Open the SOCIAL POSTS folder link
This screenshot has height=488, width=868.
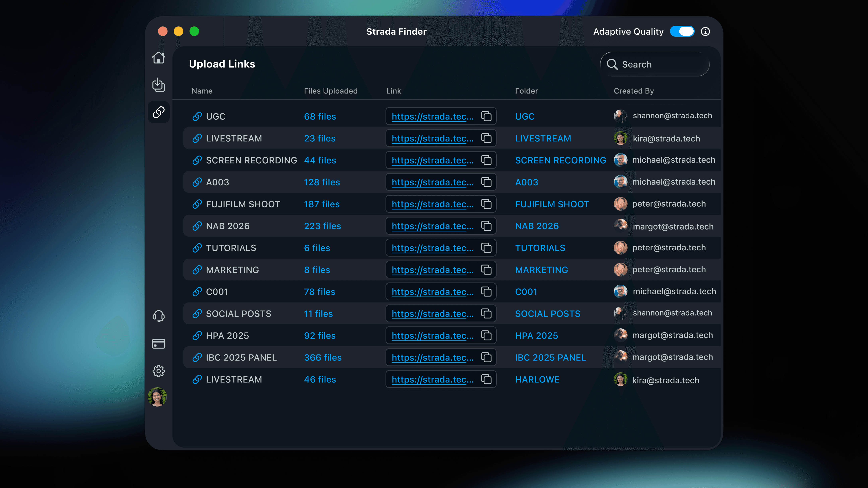pos(548,314)
